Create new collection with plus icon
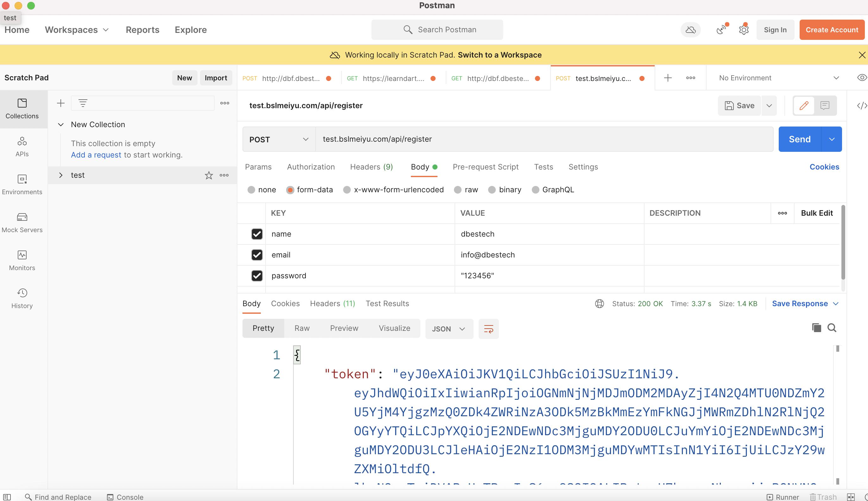This screenshot has height=501, width=868. coord(60,103)
